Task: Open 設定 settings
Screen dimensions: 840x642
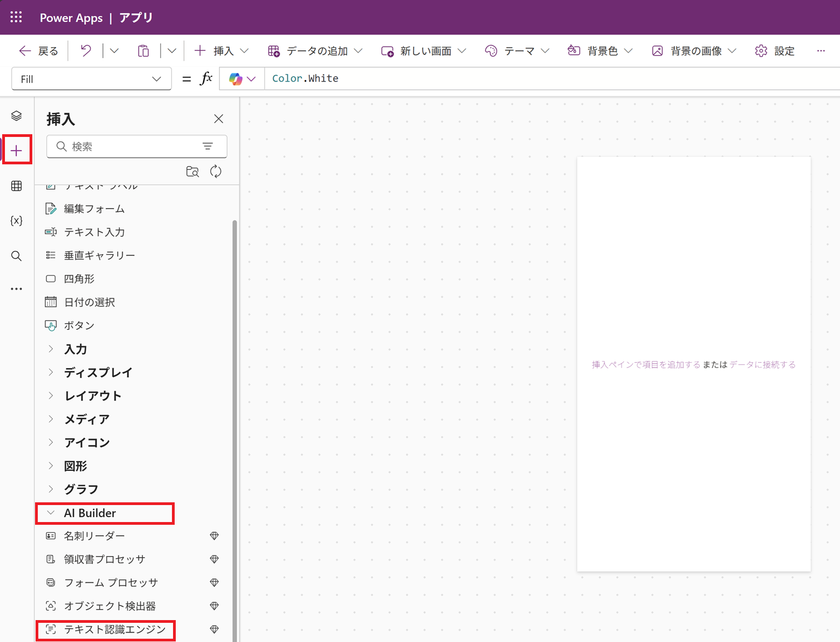Action: [775, 51]
